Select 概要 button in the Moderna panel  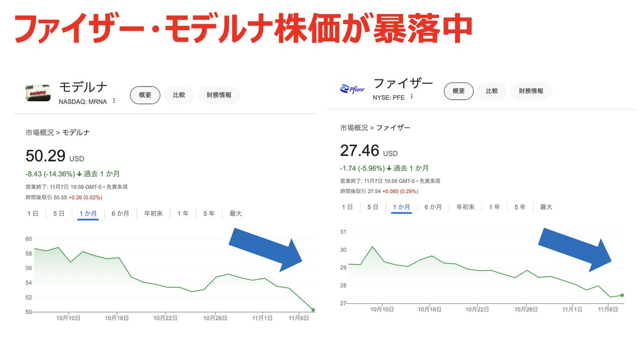pos(145,95)
